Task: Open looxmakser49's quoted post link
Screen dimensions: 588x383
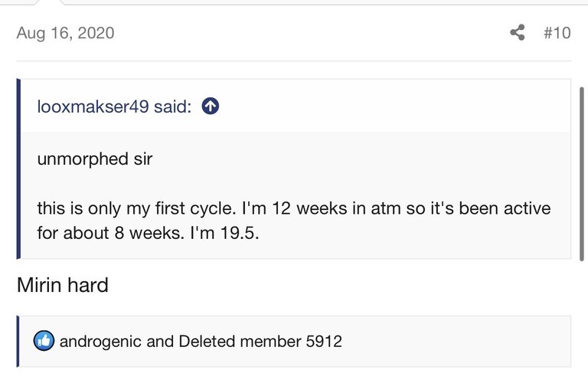Action: tap(114, 106)
